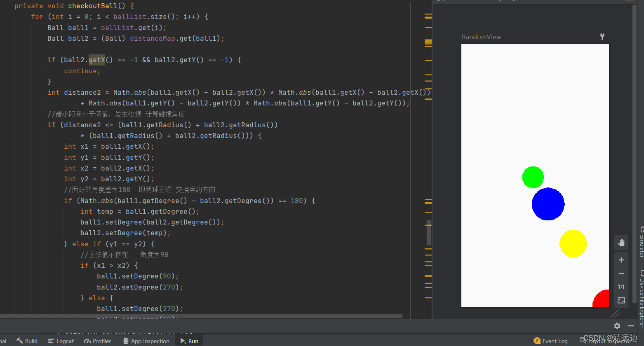Click 'ball1.setDegree(270);' line
The image size is (644, 346).
140,309
